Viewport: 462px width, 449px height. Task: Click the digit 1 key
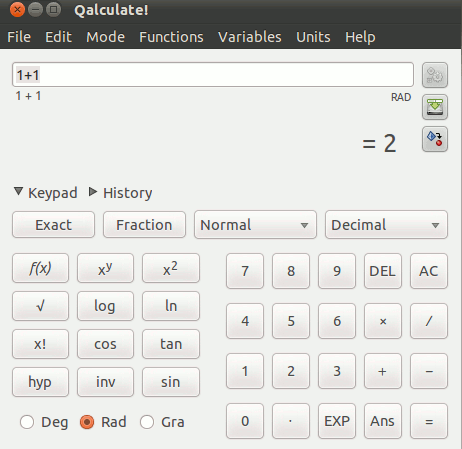click(x=245, y=371)
